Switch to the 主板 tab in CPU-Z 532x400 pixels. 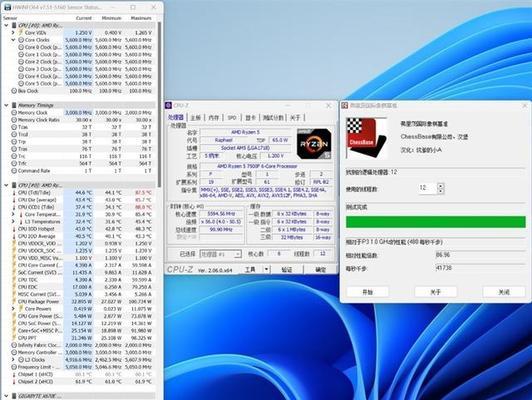(x=196, y=118)
